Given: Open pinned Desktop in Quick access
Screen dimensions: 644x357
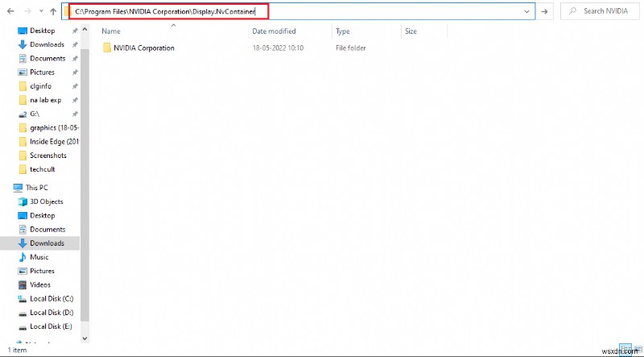Looking at the screenshot, I should (42, 31).
